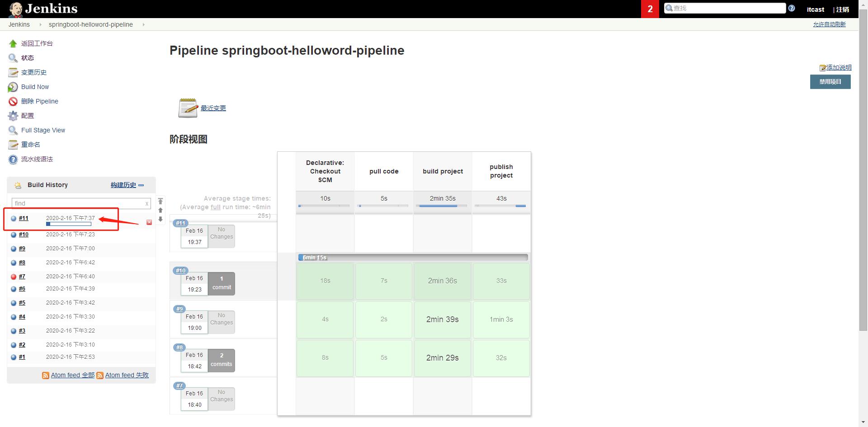Screen dimensions: 868x427
Task: Click the red prohibited icon for 删除 Pipeline
Action: click(x=13, y=102)
